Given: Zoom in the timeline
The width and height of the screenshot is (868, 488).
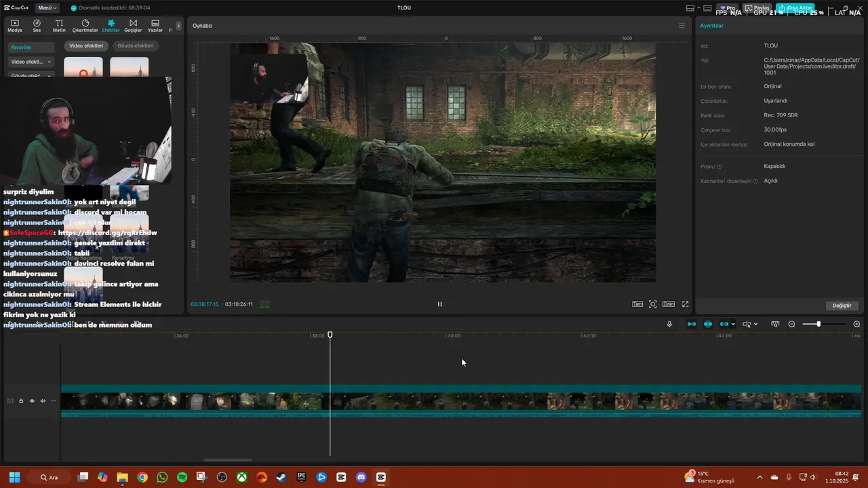Looking at the screenshot, I should (856, 324).
